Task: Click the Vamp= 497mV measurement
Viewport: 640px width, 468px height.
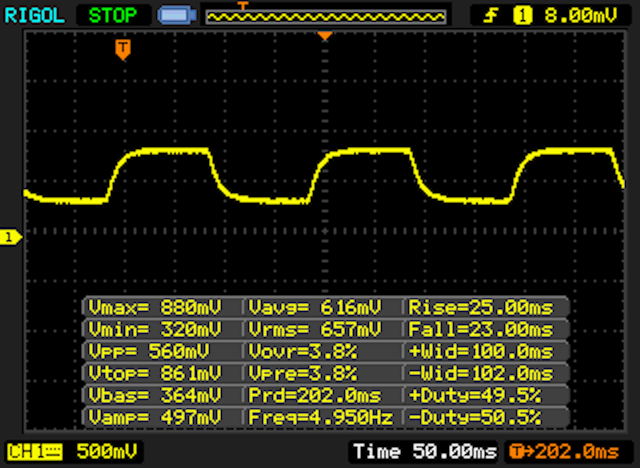Action: (154, 417)
